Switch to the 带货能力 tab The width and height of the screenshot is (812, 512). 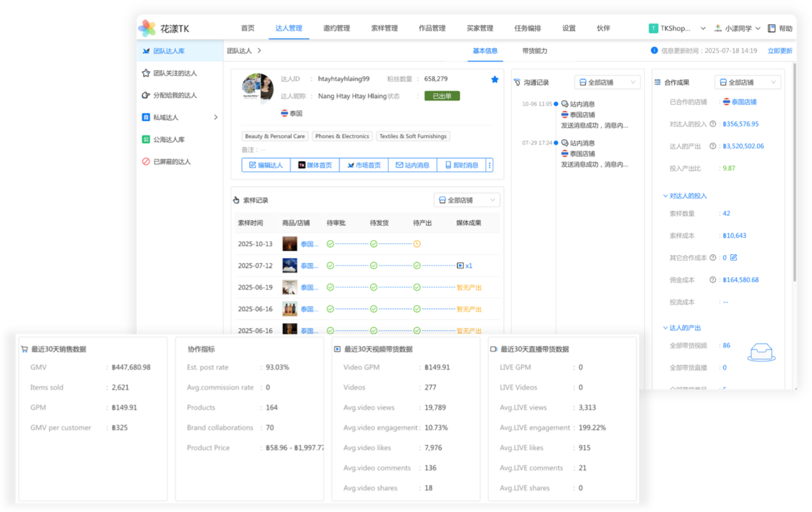[x=535, y=51]
